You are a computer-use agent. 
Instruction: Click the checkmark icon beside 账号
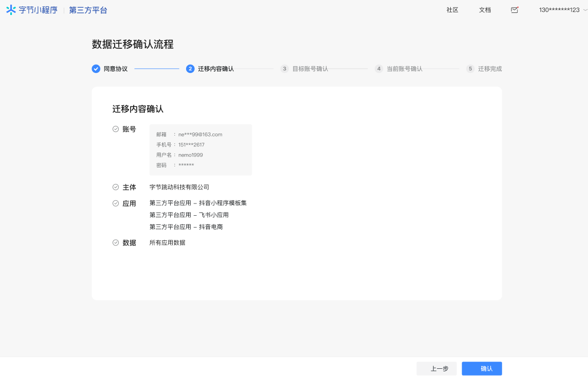pyautogui.click(x=116, y=129)
